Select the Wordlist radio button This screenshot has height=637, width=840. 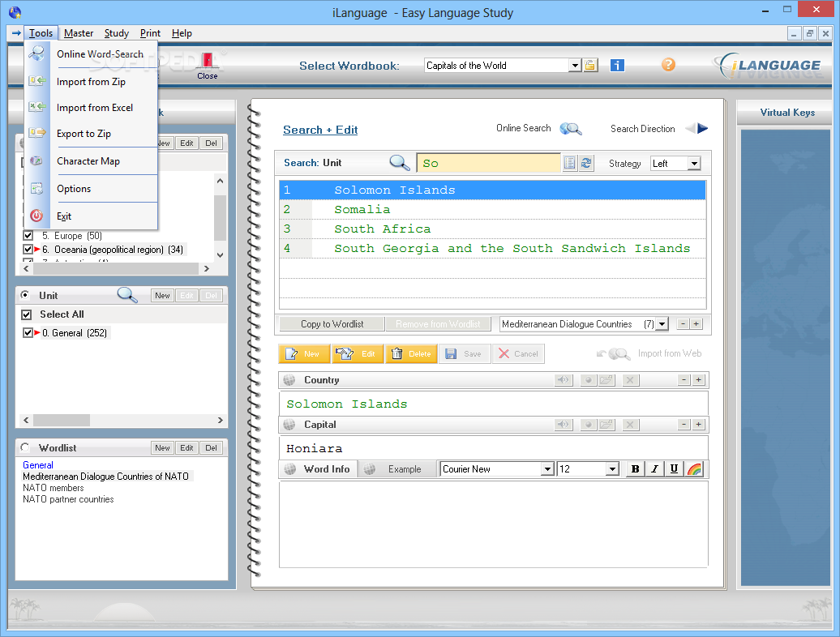click(x=24, y=447)
